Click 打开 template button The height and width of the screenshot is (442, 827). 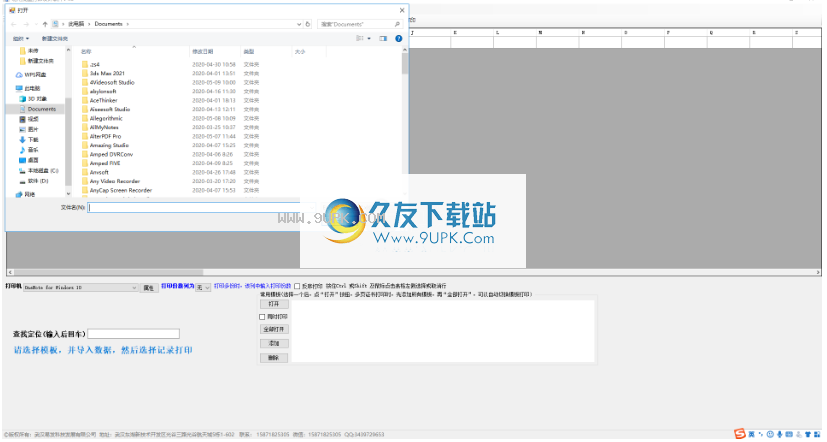point(274,304)
